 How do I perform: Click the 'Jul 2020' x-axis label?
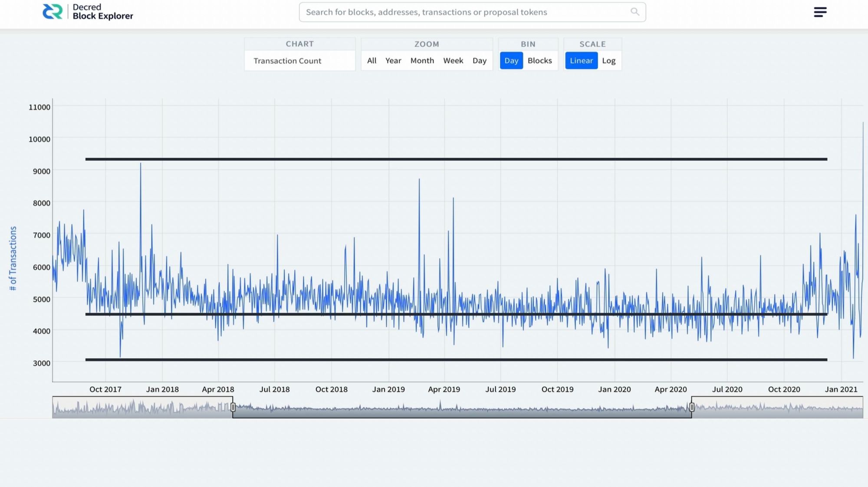727,389
